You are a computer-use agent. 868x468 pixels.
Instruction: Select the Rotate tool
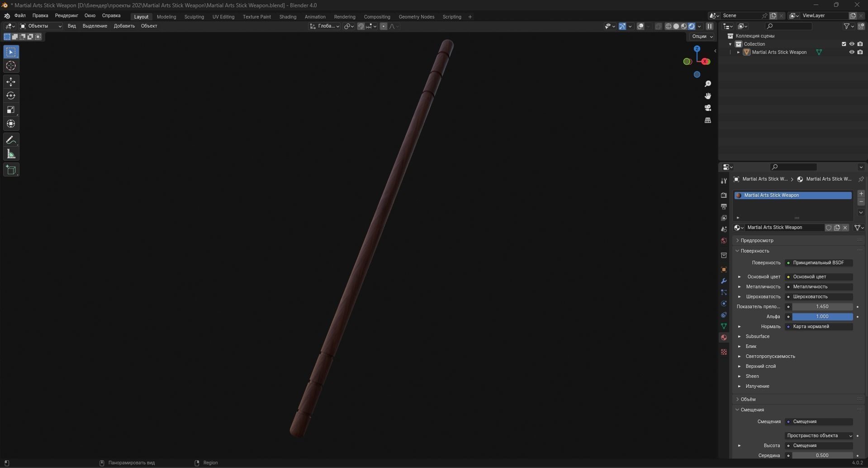11,96
